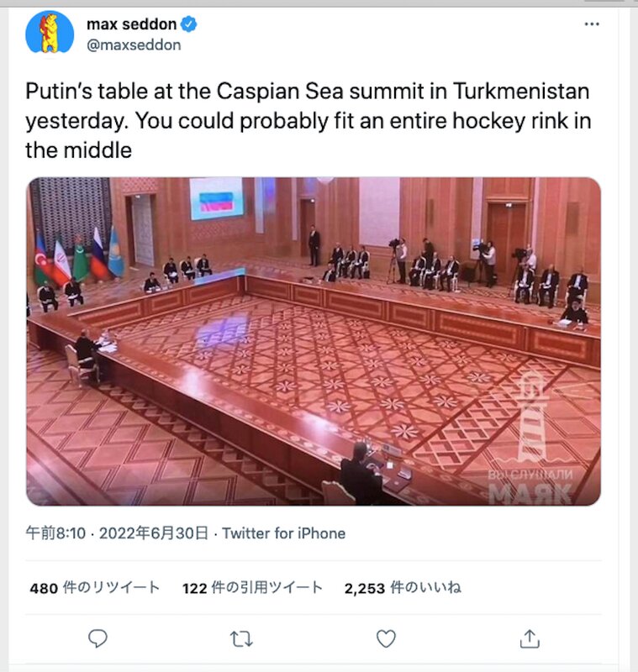The image size is (638, 672).
Task: Click the flag screen in the video
Action: [x=217, y=199]
